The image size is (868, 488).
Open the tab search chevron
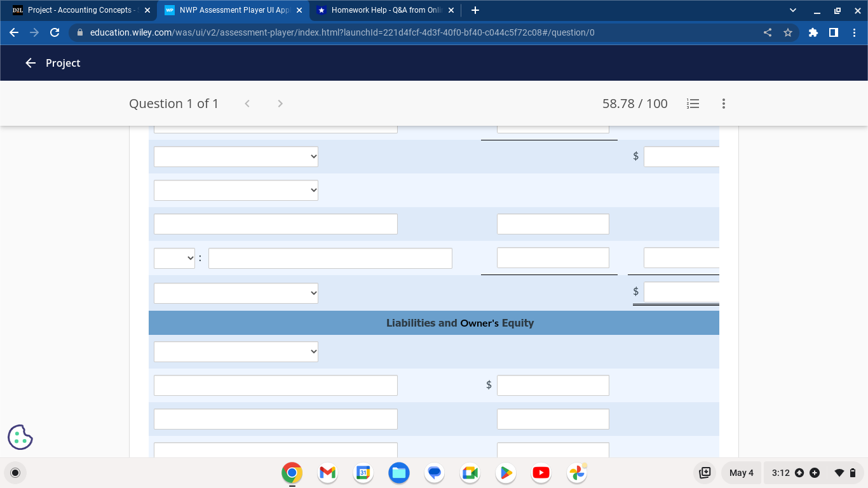click(x=792, y=10)
